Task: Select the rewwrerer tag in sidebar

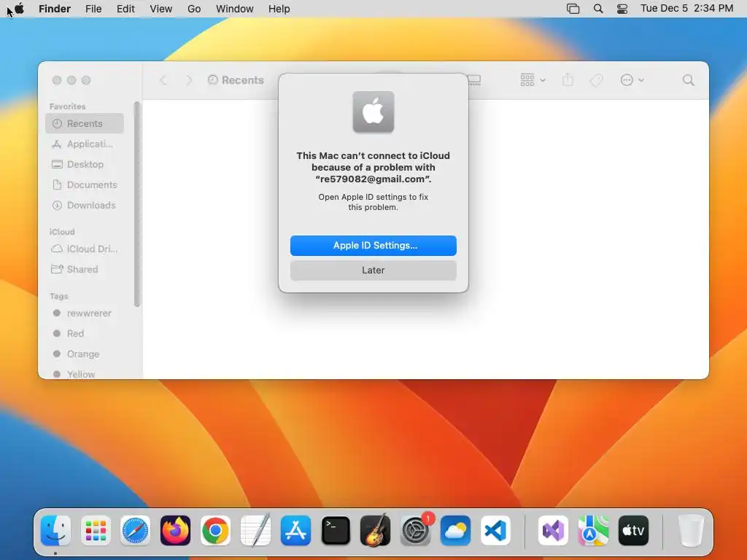Action: point(85,314)
